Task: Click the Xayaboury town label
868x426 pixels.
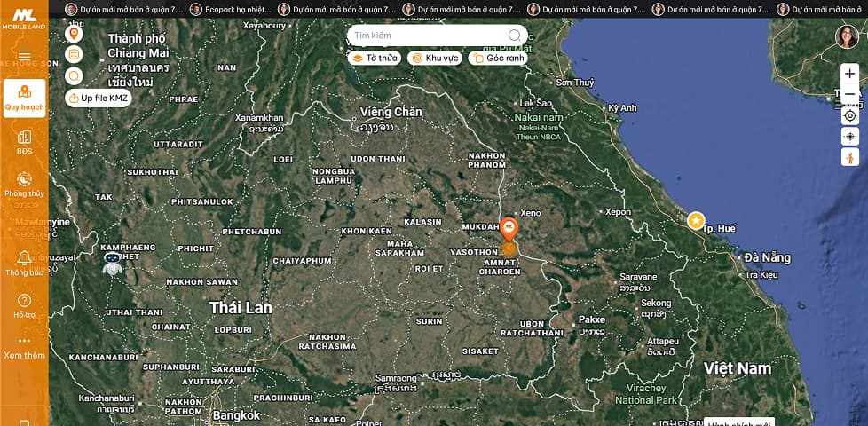Action: pos(264,26)
